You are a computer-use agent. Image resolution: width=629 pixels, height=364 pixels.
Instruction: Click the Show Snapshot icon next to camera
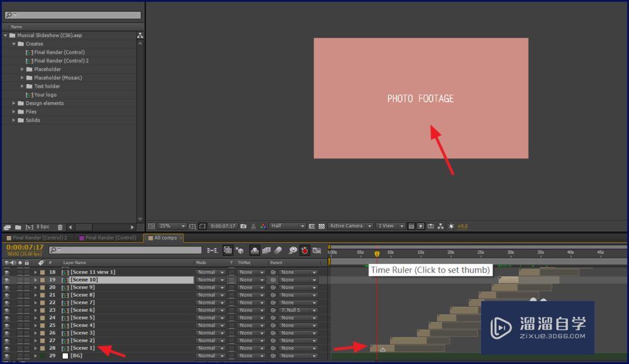point(253,226)
